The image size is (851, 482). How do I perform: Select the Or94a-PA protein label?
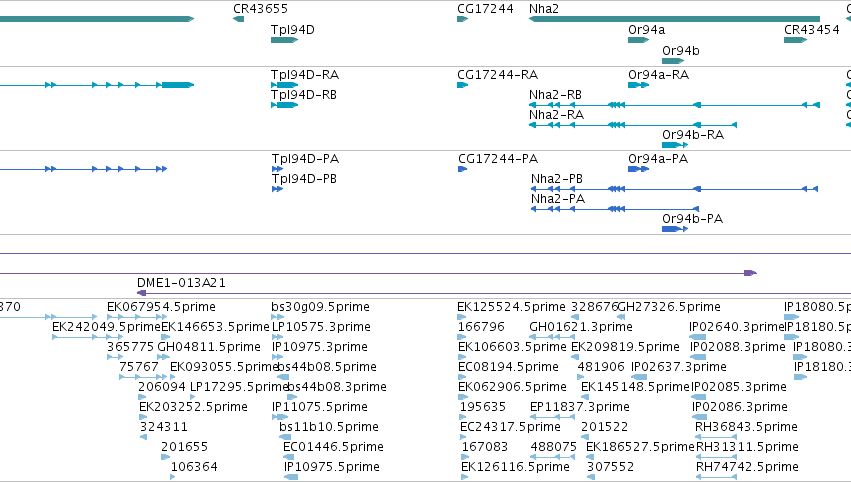[658, 159]
